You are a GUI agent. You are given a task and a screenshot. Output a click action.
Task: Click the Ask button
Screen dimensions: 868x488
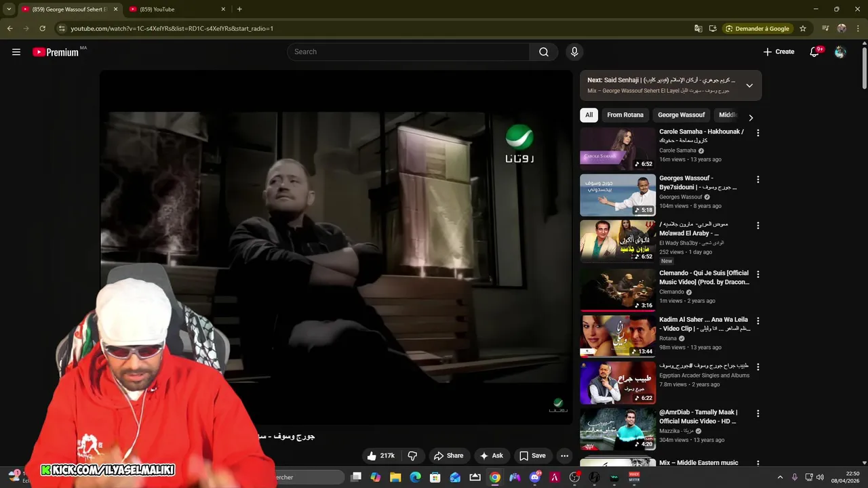491,455
